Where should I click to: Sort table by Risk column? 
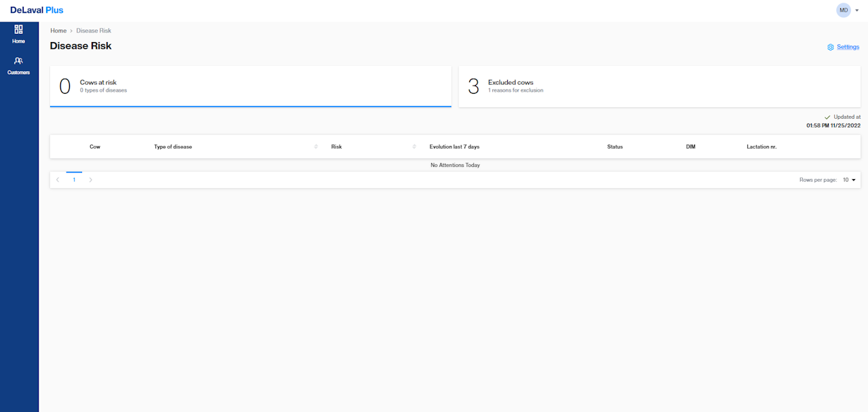click(x=414, y=147)
